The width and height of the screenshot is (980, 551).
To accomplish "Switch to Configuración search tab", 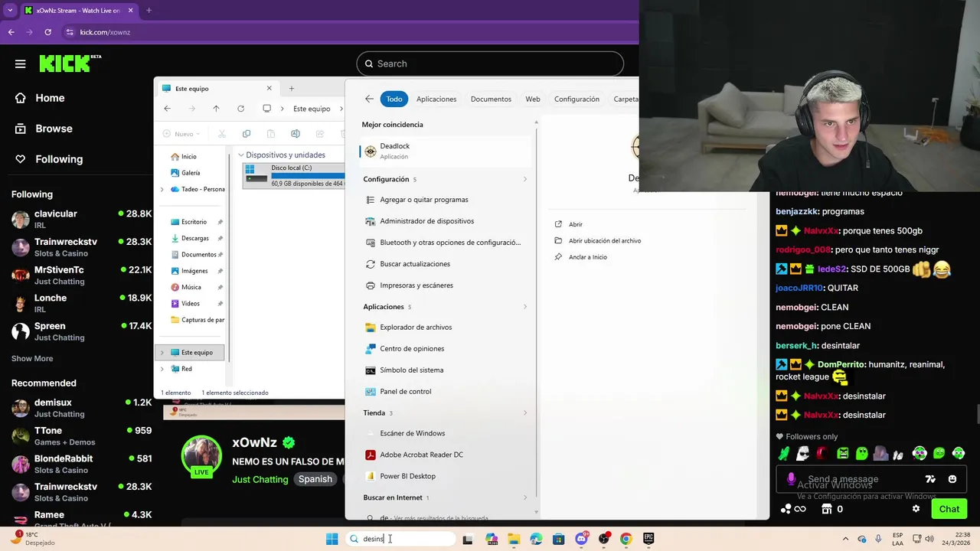I will click(x=577, y=99).
